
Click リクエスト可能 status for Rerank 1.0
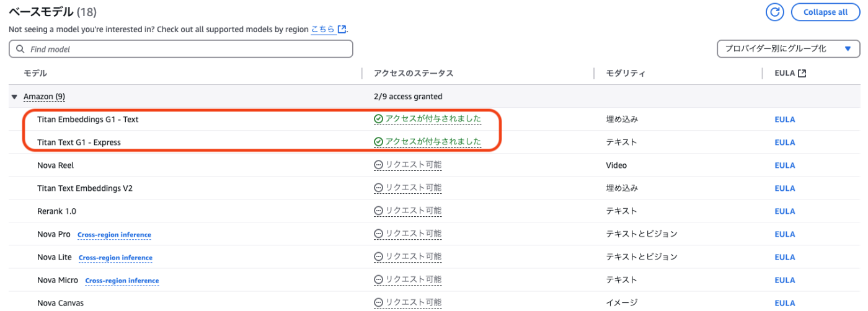pos(407,211)
